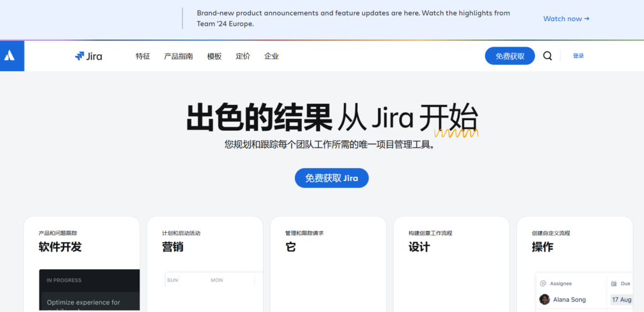644x312 pixels.
Task: Open the 产品指南 navigation menu
Action: (x=179, y=56)
